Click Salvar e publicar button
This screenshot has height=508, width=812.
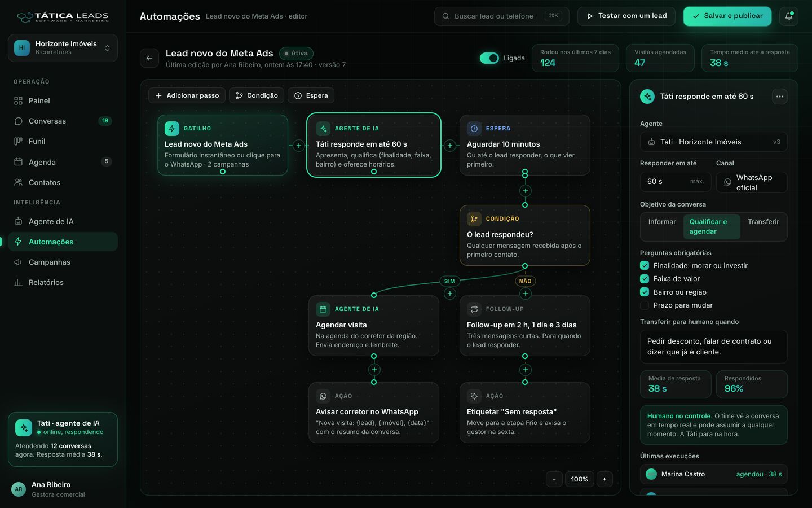point(727,16)
